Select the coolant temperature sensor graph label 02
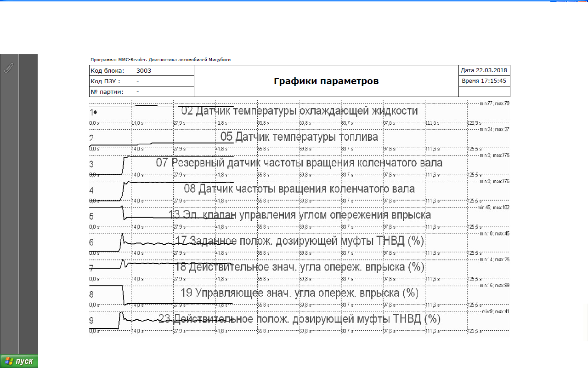Screen dimensions: 588x368 [300, 111]
